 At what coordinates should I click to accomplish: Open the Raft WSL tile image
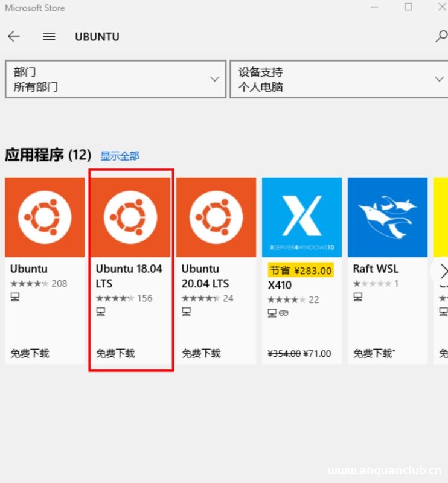pos(387,217)
